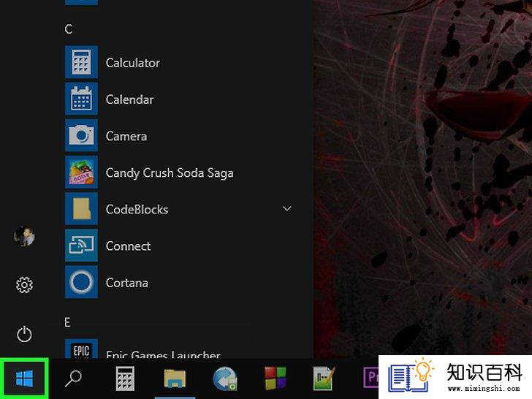Open Settings gear in Start sidebar
Screen dimensions: 532x399
[24, 285]
